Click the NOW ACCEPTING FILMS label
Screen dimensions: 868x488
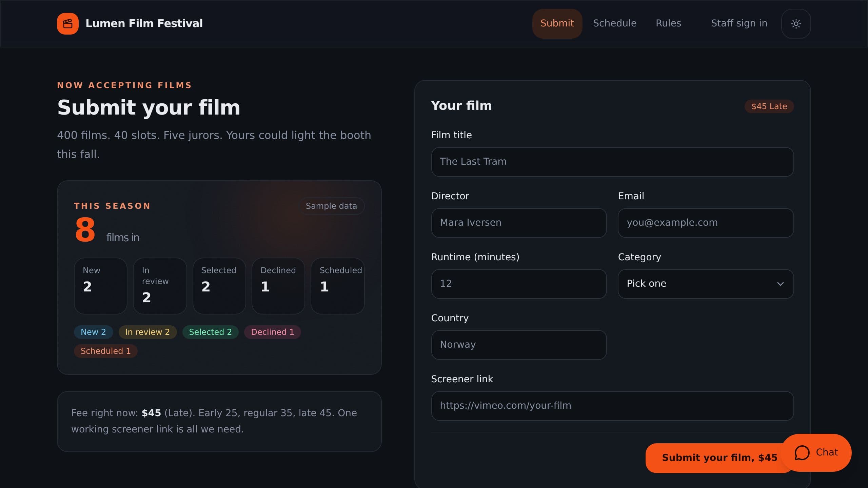click(124, 85)
